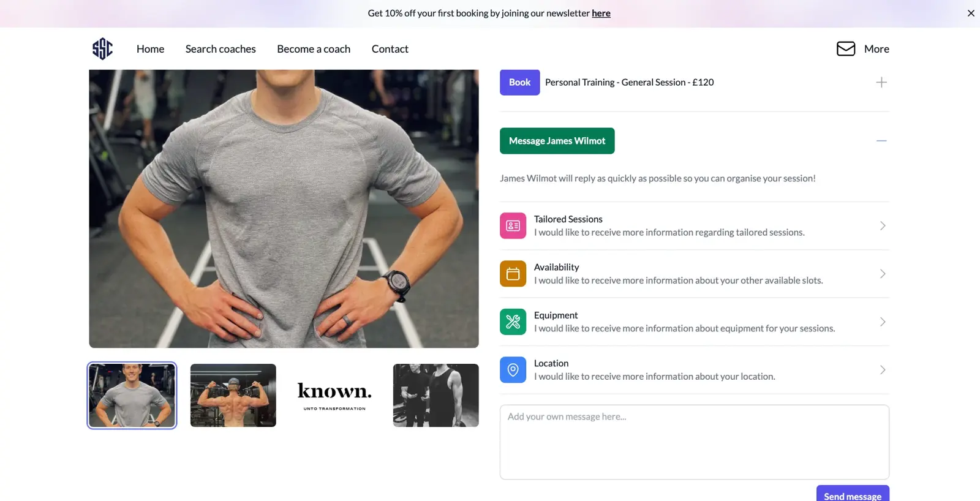This screenshot has width=980, height=501.
Task: Click the 'Location' heading text
Action: point(551,363)
